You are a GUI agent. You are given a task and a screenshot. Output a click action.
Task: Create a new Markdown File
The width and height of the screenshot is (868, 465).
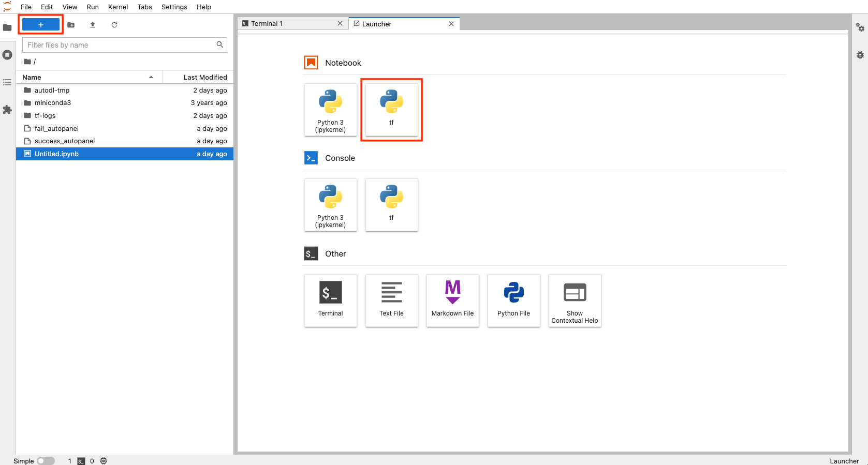pyautogui.click(x=452, y=301)
